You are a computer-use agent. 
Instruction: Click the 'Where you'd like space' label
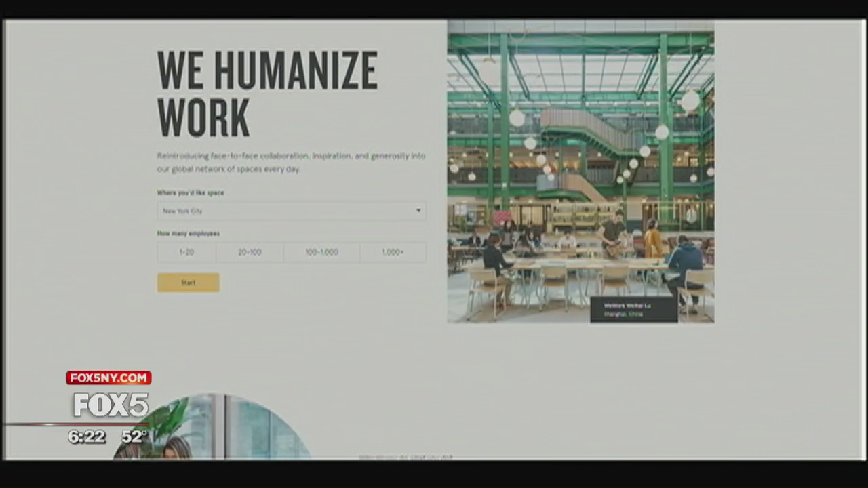(191, 192)
